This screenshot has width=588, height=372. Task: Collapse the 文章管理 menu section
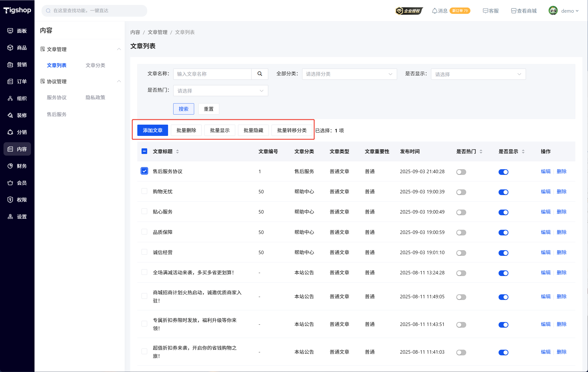tap(119, 49)
